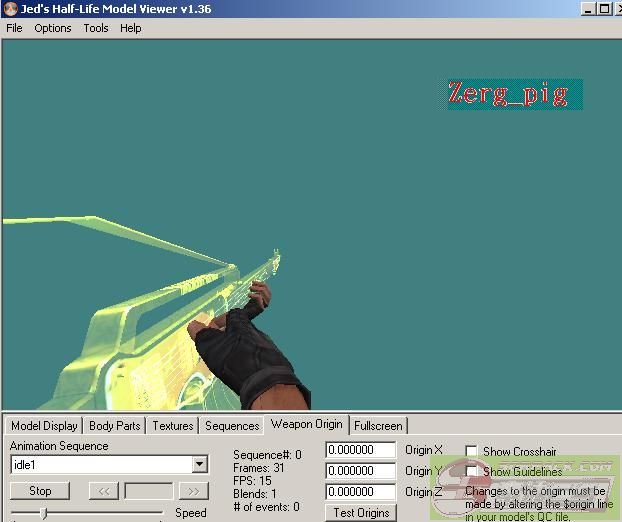This screenshot has width=622, height=522.
Task: Switch to the Textures tab
Action: pos(173,426)
